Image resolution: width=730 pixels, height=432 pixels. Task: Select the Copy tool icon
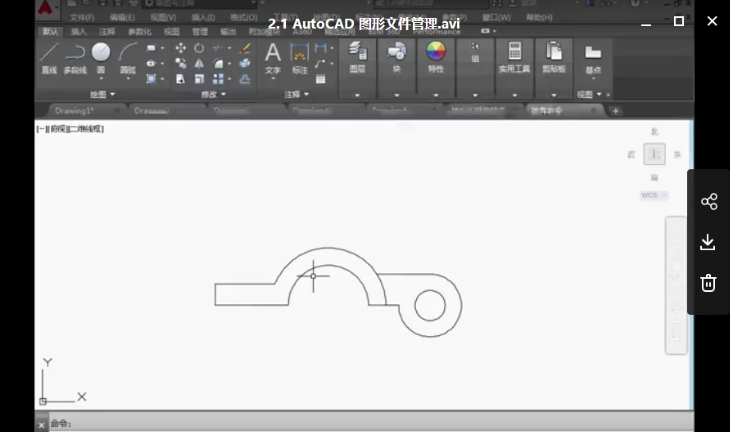coord(180,63)
